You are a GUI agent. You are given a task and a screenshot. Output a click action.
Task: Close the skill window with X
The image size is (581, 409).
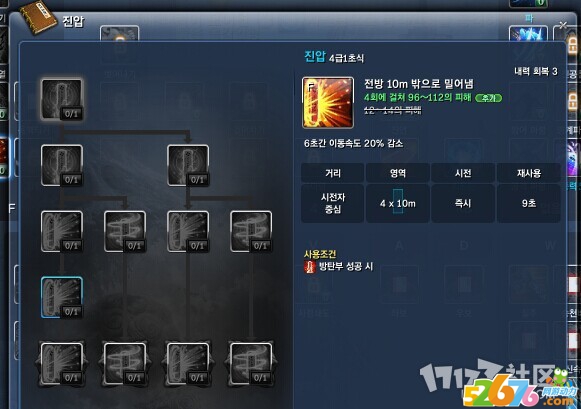click(563, 25)
